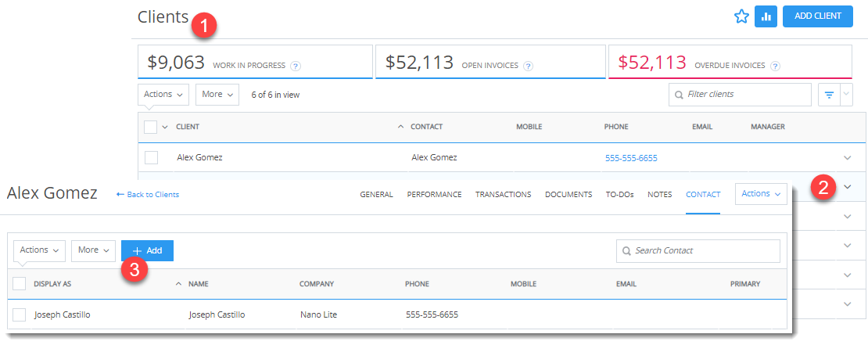This screenshot has height=345, width=868.
Task: Toggle select-all checkbox in contact table header
Action: (20, 283)
